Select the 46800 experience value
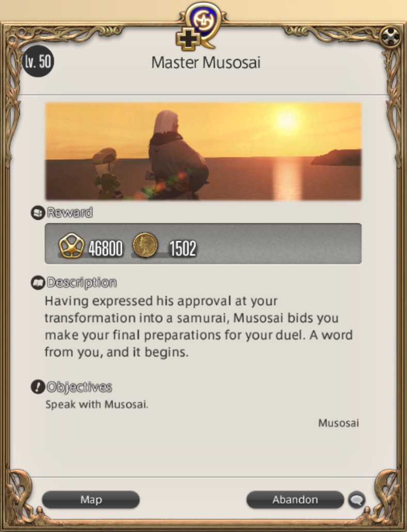This screenshot has width=407, height=532. click(x=105, y=248)
